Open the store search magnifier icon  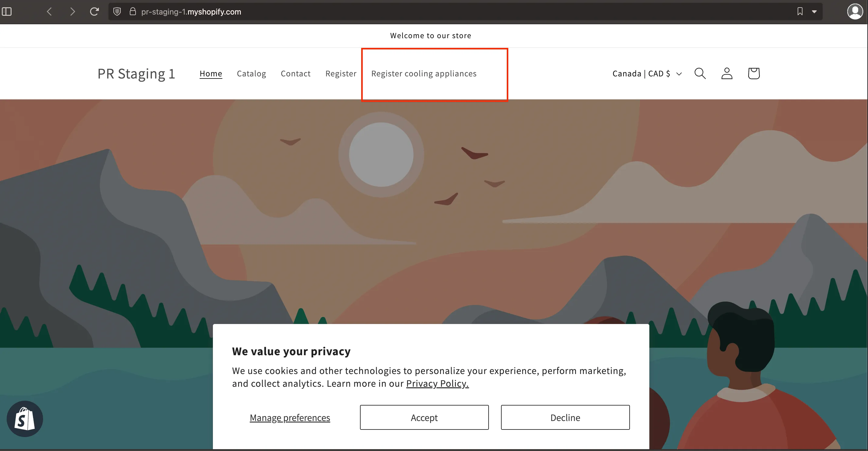(700, 73)
